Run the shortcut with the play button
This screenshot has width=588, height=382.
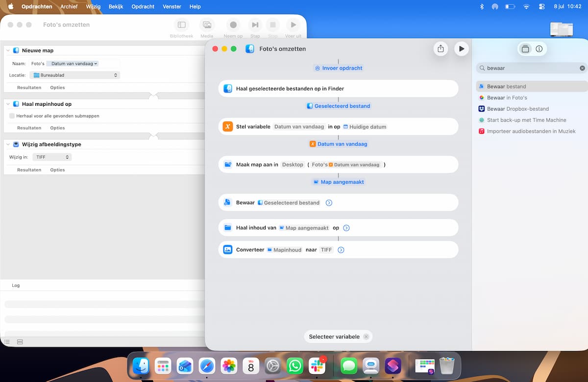pyautogui.click(x=461, y=48)
